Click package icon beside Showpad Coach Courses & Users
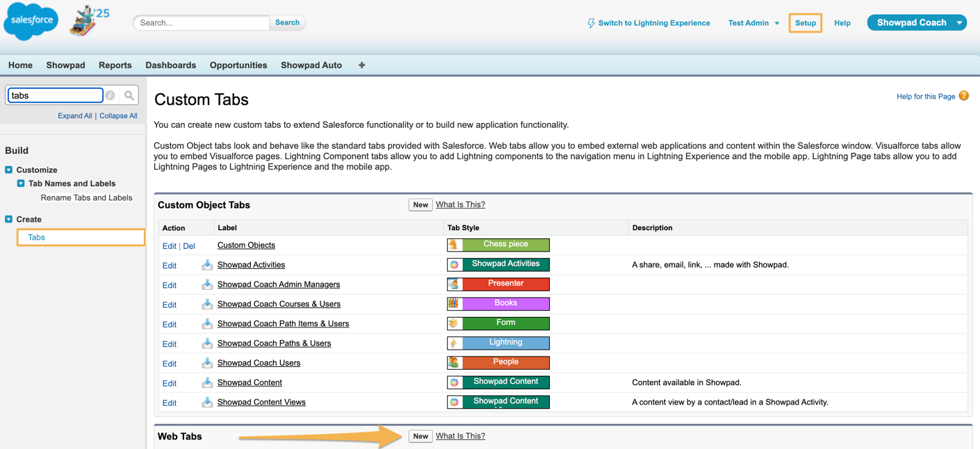This screenshot has height=449, width=980. 207,304
